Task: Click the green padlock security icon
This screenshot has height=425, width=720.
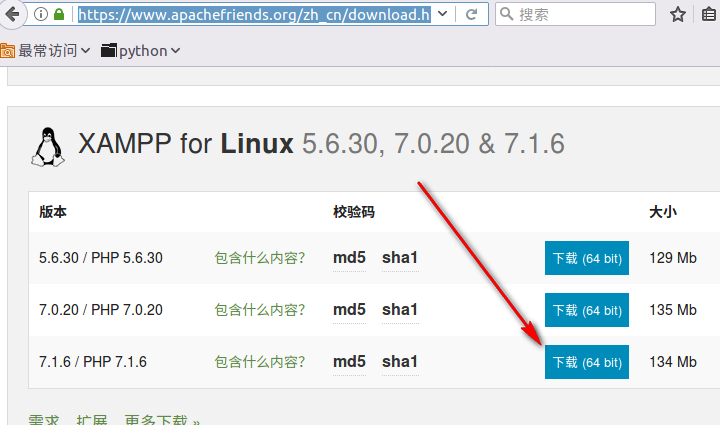Action: tap(59, 14)
